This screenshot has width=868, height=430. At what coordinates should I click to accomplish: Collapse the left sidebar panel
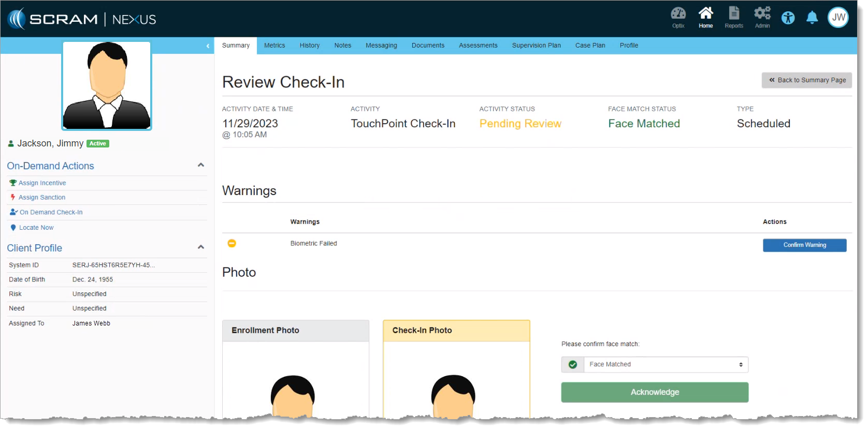coord(208,46)
